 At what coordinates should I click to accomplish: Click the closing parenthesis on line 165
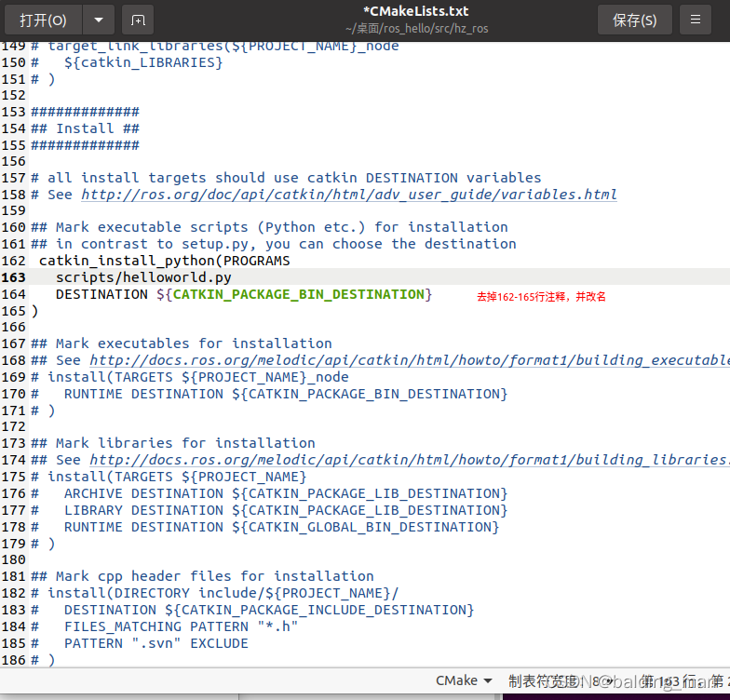[x=34, y=311]
